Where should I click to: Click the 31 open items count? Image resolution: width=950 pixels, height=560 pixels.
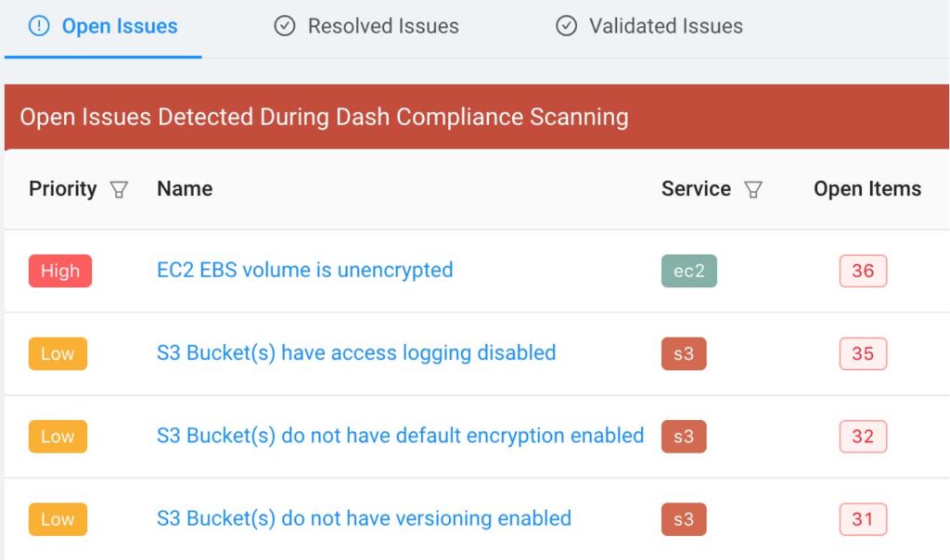863,519
